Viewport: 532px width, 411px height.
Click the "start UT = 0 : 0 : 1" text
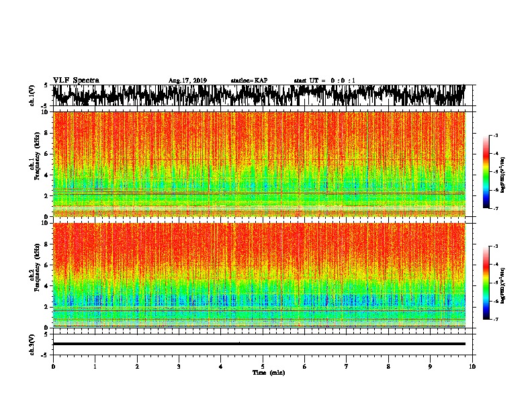coord(324,81)
